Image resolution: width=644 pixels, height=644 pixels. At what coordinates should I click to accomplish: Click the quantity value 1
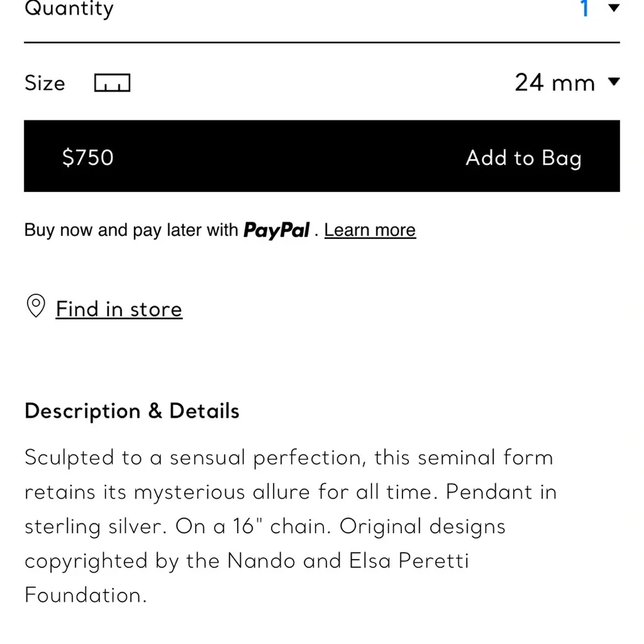tap(585, 8)
